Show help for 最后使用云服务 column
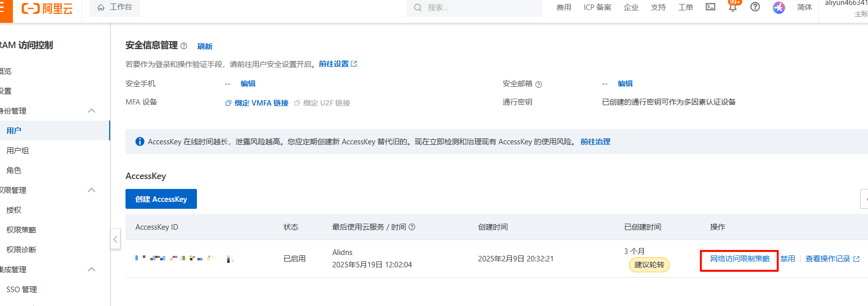 tap(412, 227)
